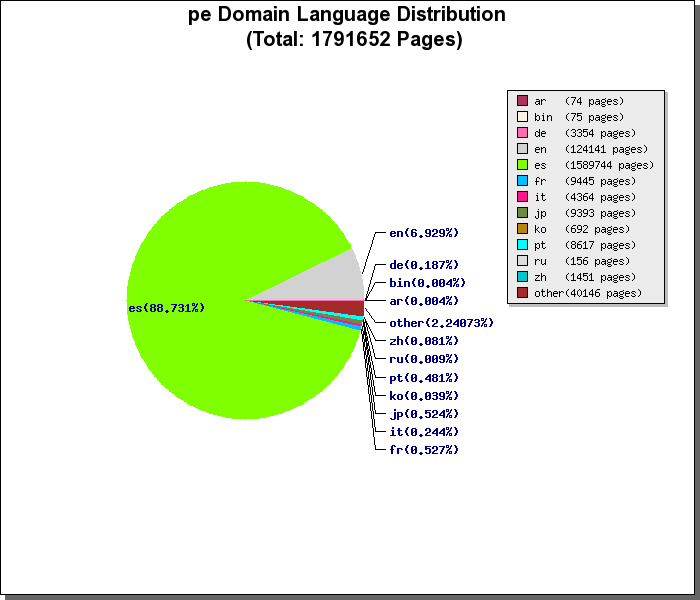The height and width of the screenshot is (600, 700).
Task: Click the bin legend color swatch
Action: [522, 117]
